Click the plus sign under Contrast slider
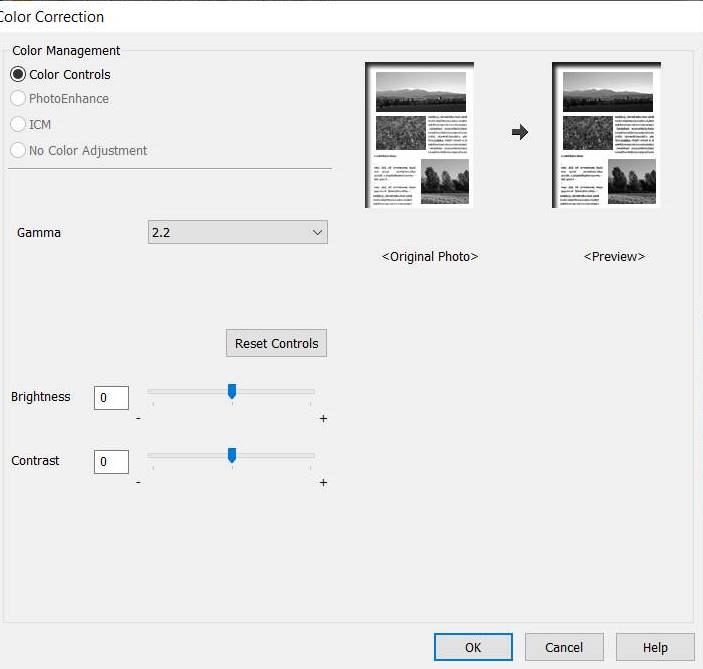The image size is (703, 669). [x=323, y=483]
